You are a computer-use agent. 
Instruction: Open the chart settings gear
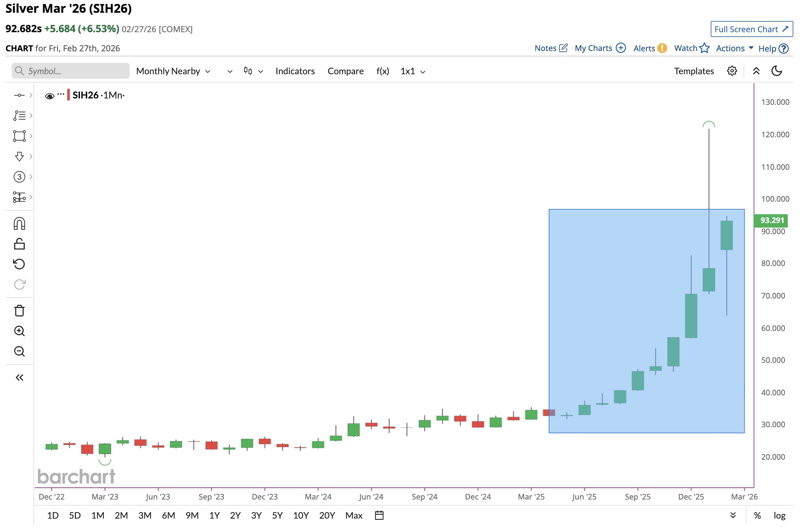731,71
